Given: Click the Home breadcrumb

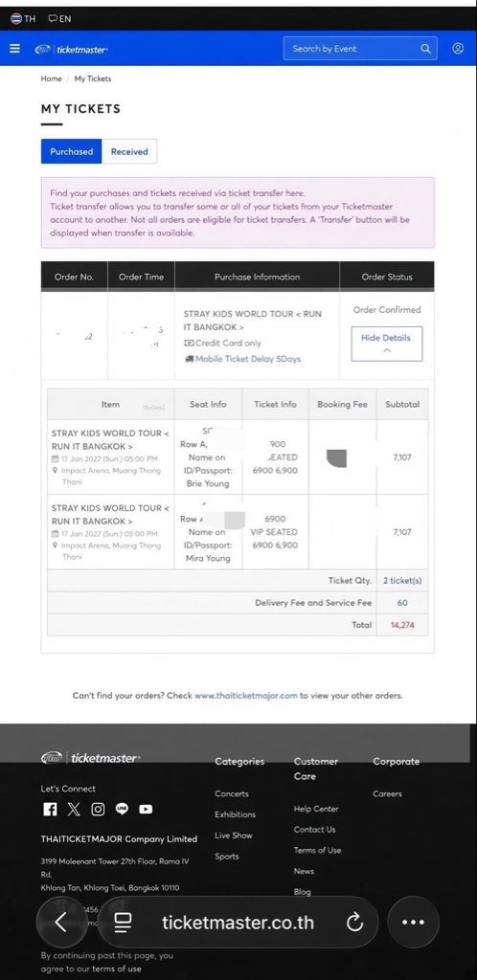Looking at the screenshot, I should pyautogui.click(x=52, y=78).
